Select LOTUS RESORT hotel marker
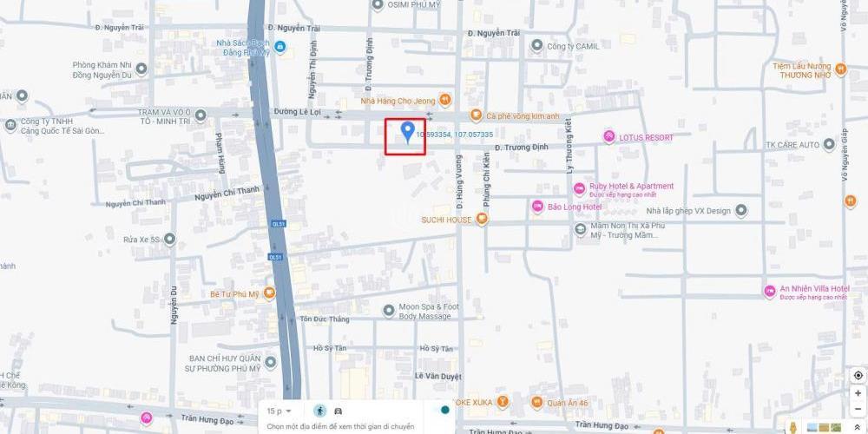The image size is (868, 434). click(x=609, y=137)
